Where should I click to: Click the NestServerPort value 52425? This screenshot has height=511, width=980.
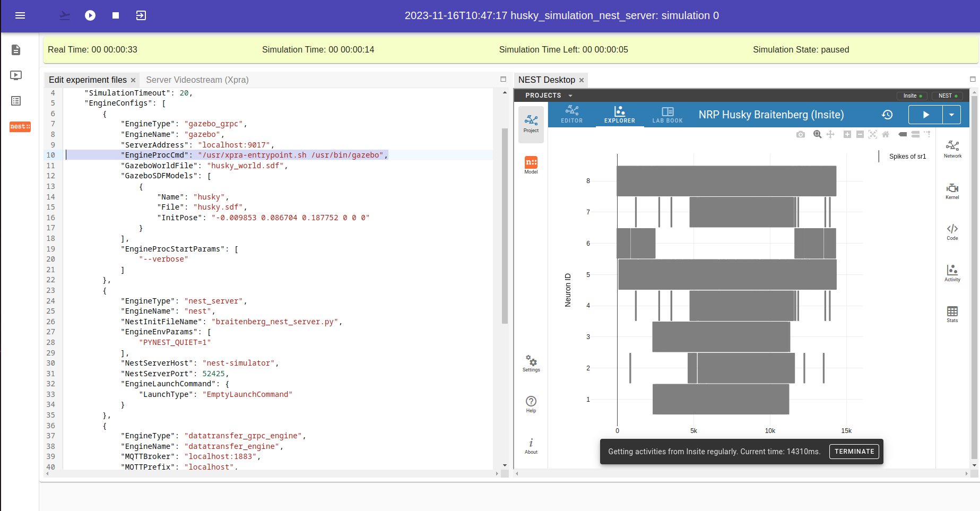(x=213, y=374)
